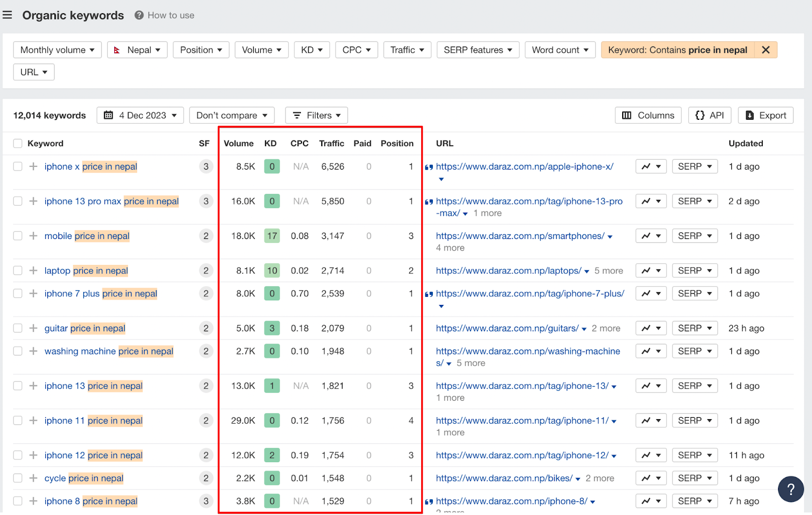Select guitar price in nepal checkbox

point(18,328)
